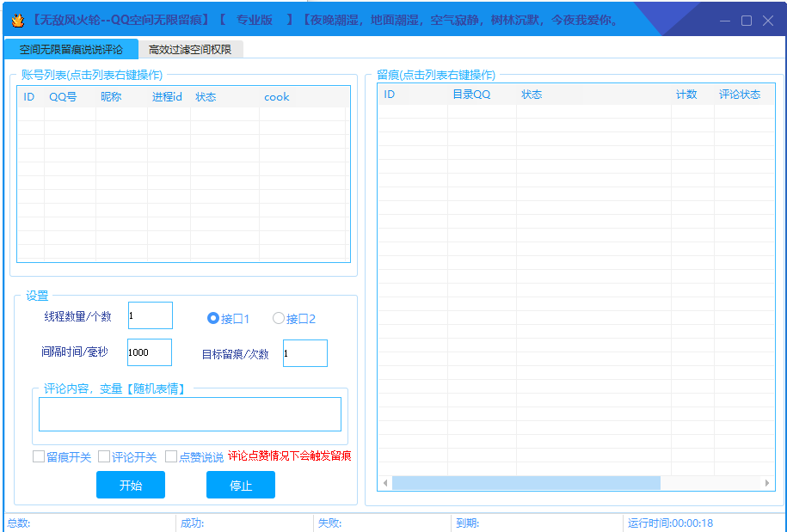787x532 pixels.
Task: Click the horizontal scrollbar thumb in 留痕 list
Action: [526, 483]
